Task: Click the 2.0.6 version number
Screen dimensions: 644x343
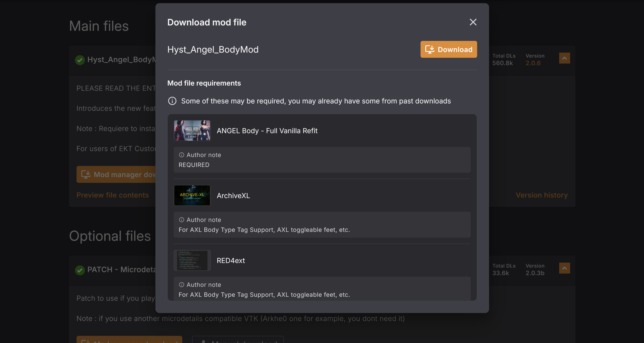Action: tap(533, 63)
